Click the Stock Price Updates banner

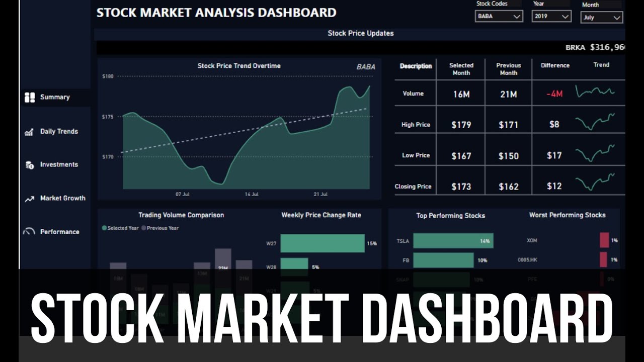pyautogui.click(x=360, y=33)
